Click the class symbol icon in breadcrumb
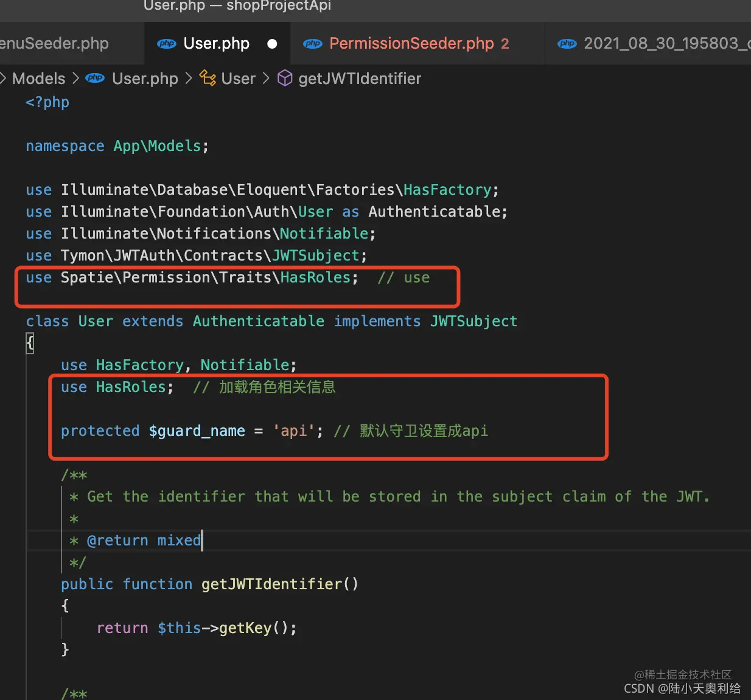Screen dimensions: 751x700 (208, 78)
